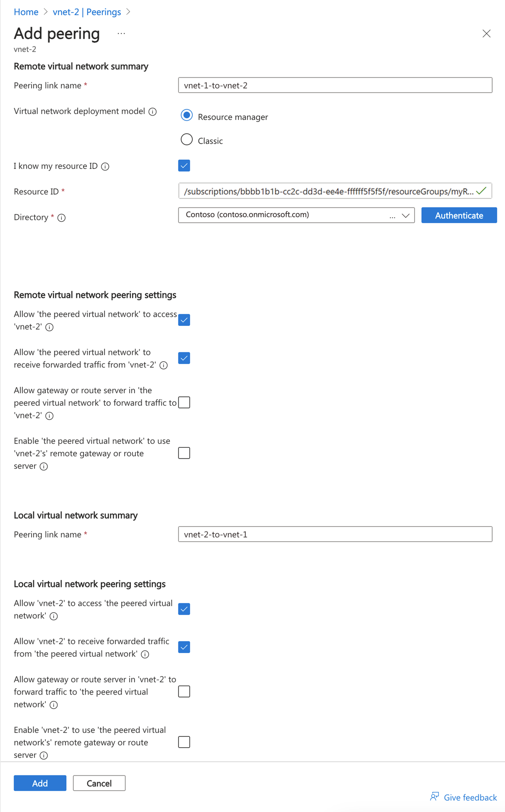This screenshot has height=812, width=505.
Task: Open 'vnet-2 | Peerings' breadcrumb
Action: point(86,12)
